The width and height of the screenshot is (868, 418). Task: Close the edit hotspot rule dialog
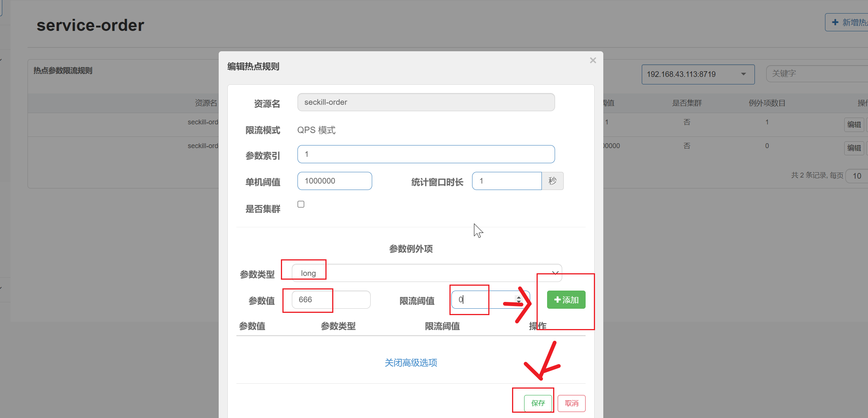[x=593, y=61]
